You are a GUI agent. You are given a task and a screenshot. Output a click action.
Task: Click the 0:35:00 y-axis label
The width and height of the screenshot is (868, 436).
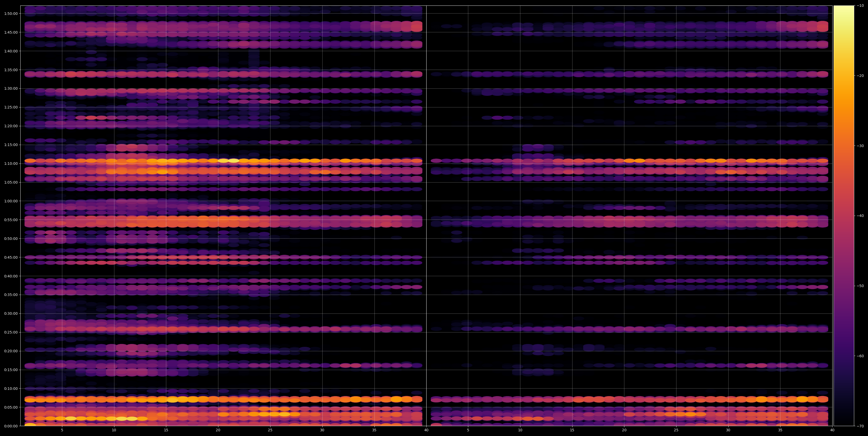[11, 295]
